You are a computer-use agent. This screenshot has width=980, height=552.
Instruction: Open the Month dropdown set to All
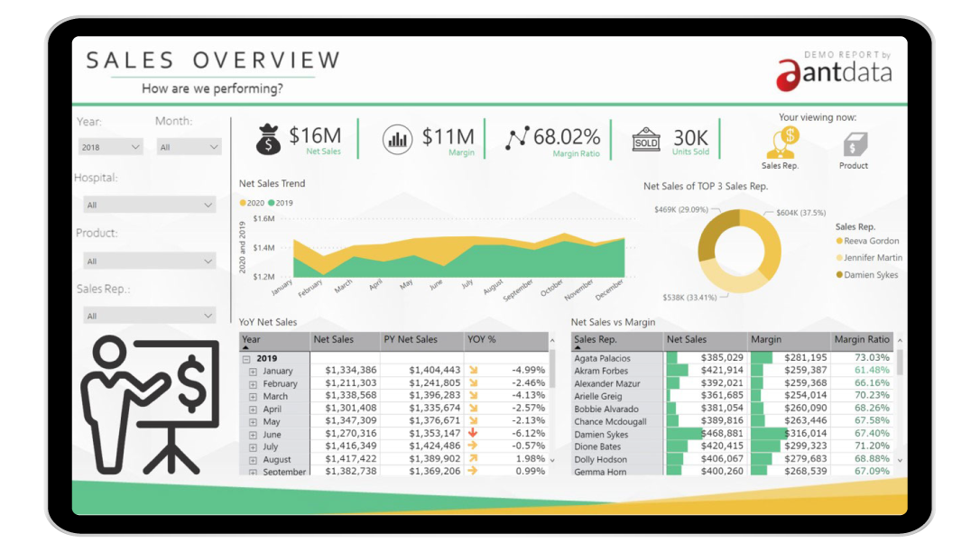click(x=189, y=145)
